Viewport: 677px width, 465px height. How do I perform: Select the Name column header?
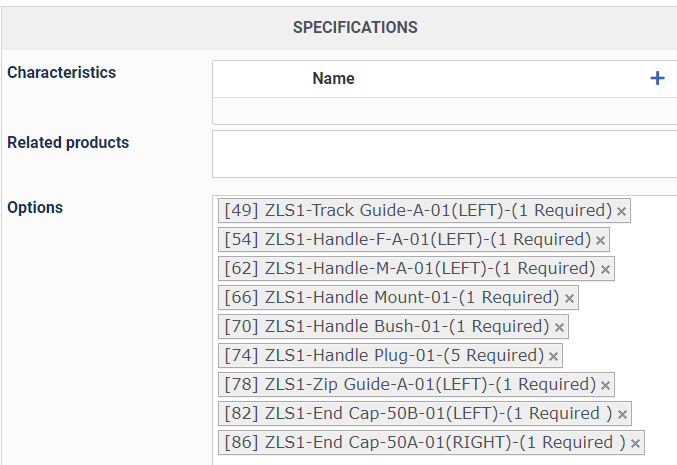[x=333, y=79]
